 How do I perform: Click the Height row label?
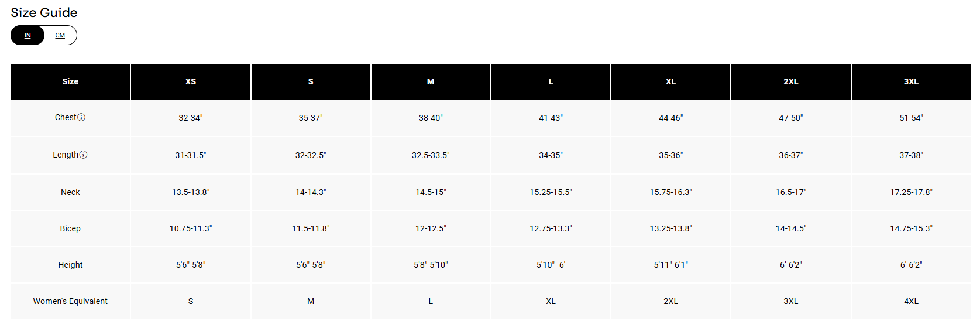(70, 265)
